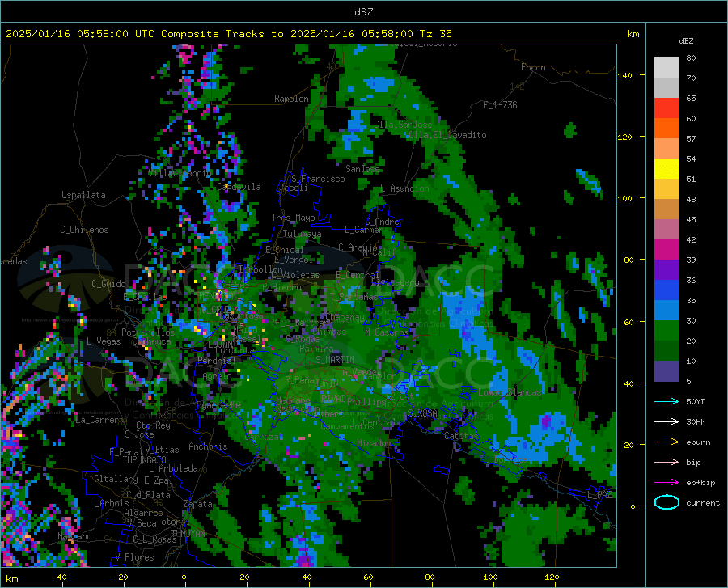This screenshot has width=728, height=588.
Task: Click the Ramblon label in the map's upper half
Action: point(291,99)
